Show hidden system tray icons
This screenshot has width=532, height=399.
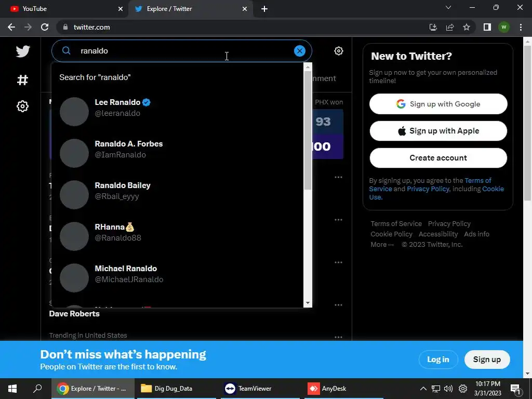tap(423, 389)
